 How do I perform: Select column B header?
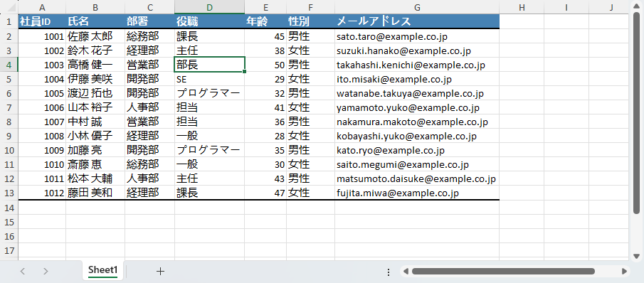point(95,7)
